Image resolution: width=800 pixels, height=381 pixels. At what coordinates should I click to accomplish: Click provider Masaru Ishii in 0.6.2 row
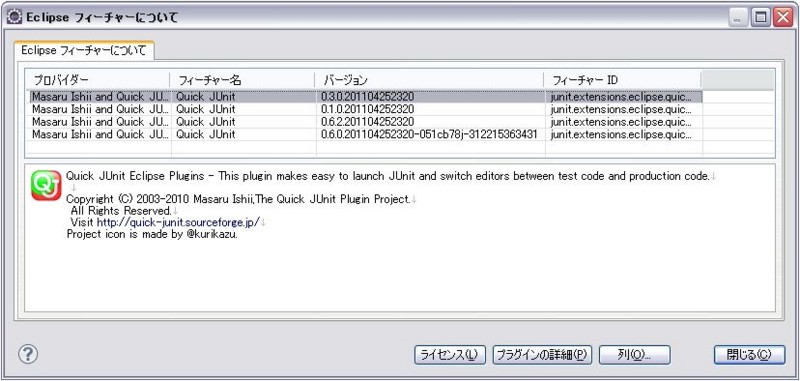100,122
